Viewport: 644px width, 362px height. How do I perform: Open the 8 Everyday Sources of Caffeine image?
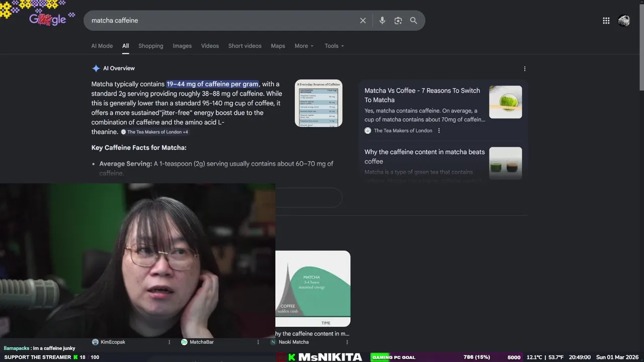[x=318, y=103]
